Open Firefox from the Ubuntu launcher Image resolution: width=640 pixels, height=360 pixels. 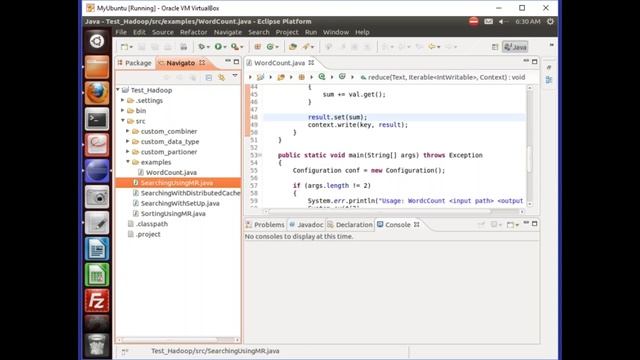pos(97,93)
